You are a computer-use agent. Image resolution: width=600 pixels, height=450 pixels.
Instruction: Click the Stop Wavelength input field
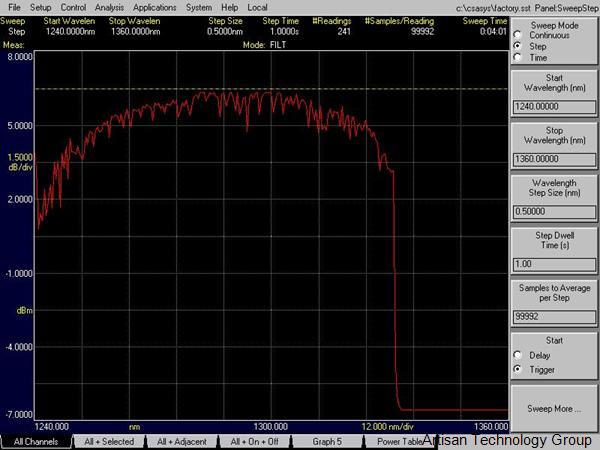(x=553, y=157)
